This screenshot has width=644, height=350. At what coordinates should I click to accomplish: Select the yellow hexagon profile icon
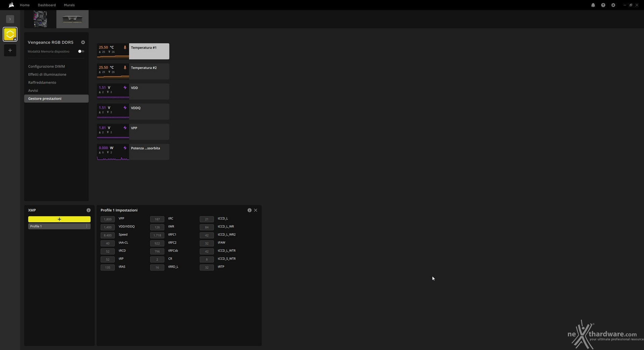[x=10, y=34]
